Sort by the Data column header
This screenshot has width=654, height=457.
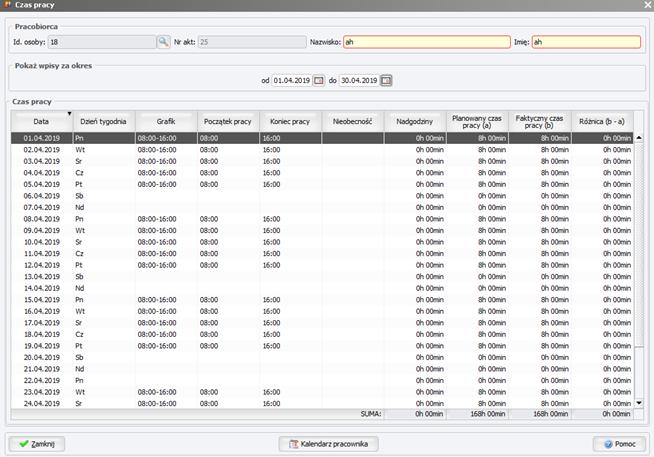tap(41, 121)
